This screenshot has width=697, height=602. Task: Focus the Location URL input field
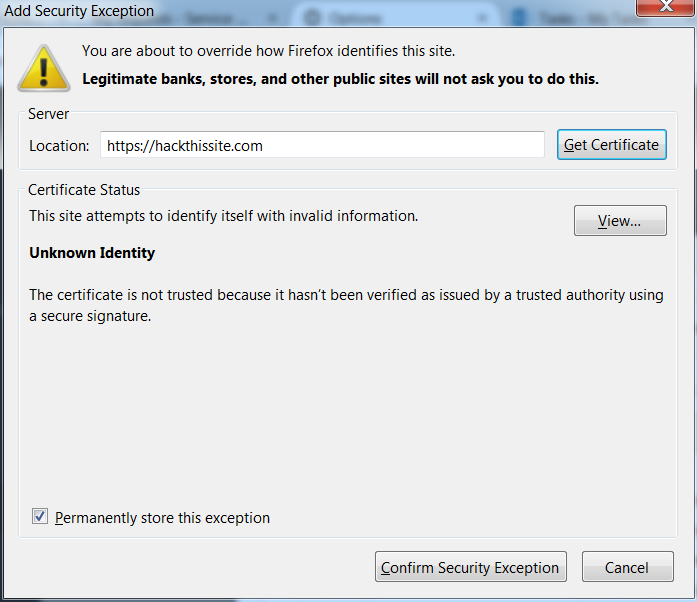click(x=322, y=144)
